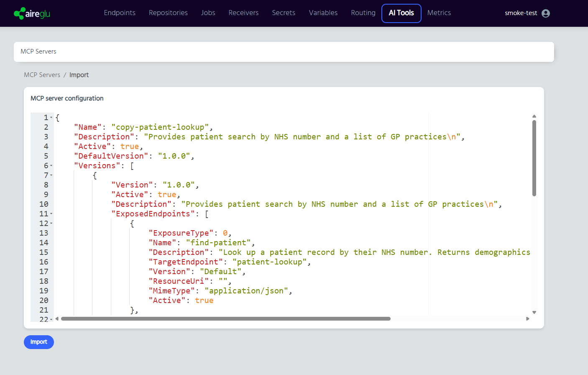Click the vertical scrollbar thumb in editor
This screenshot has width=588, height=375.
click(x=534, y=158)
